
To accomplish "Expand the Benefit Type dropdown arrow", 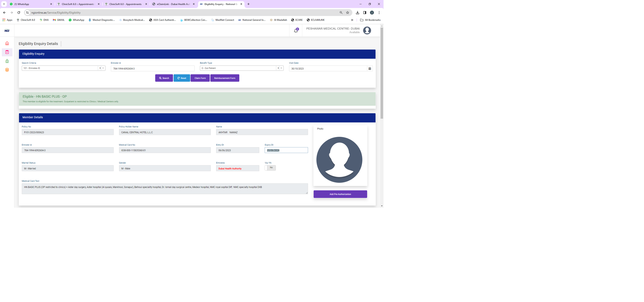I will pyautogui.click(x=281, y=68).
